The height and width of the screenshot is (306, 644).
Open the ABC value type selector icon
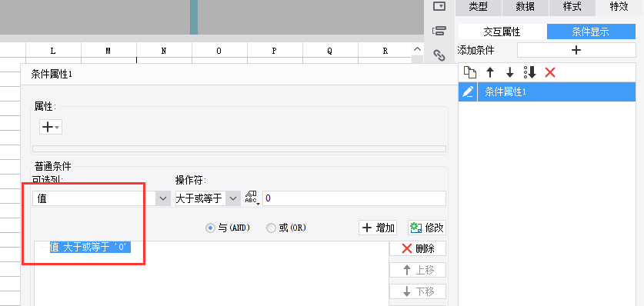[251, 198]
